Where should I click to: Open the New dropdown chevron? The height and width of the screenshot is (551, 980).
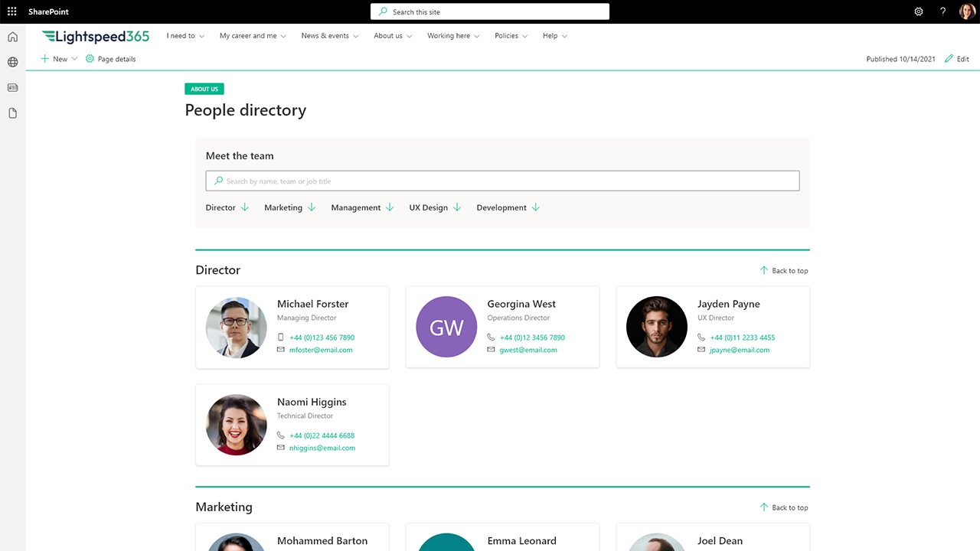74,59
